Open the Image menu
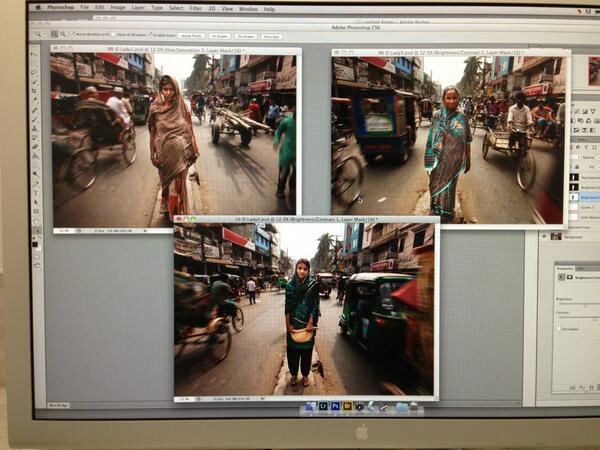600x450 pixels. tap(118, 8)
